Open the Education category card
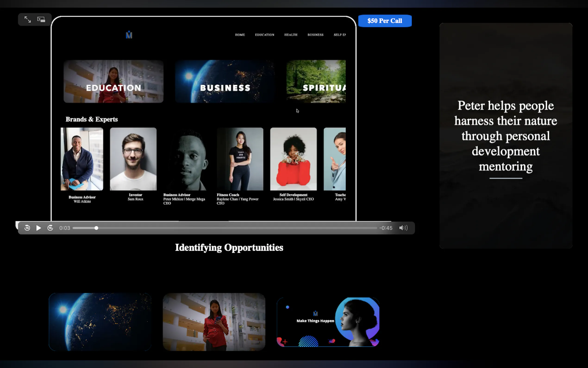This screenshot has height=368, width=588. pos(113,82)
